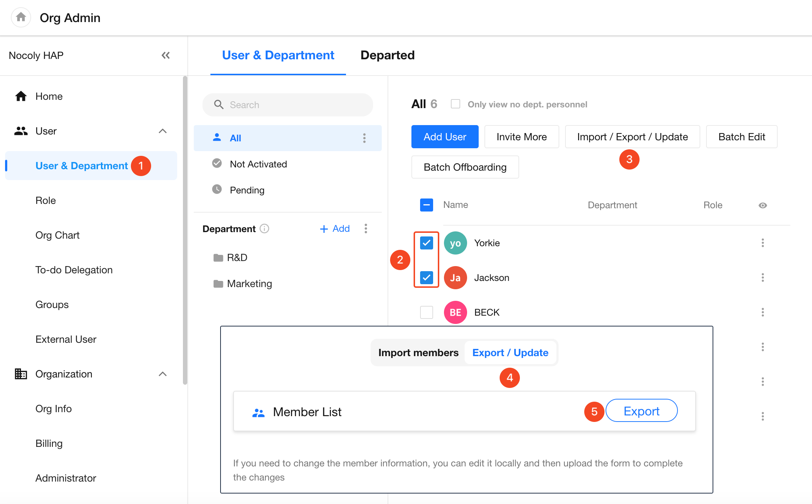
Task: Select the BECK user checkbox
Action: (427, 312)
